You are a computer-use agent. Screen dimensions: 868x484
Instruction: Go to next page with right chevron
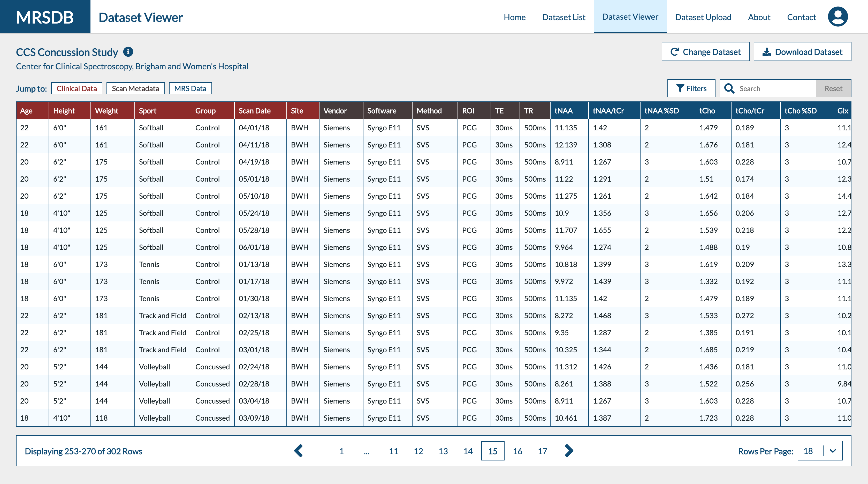(569, 451)
